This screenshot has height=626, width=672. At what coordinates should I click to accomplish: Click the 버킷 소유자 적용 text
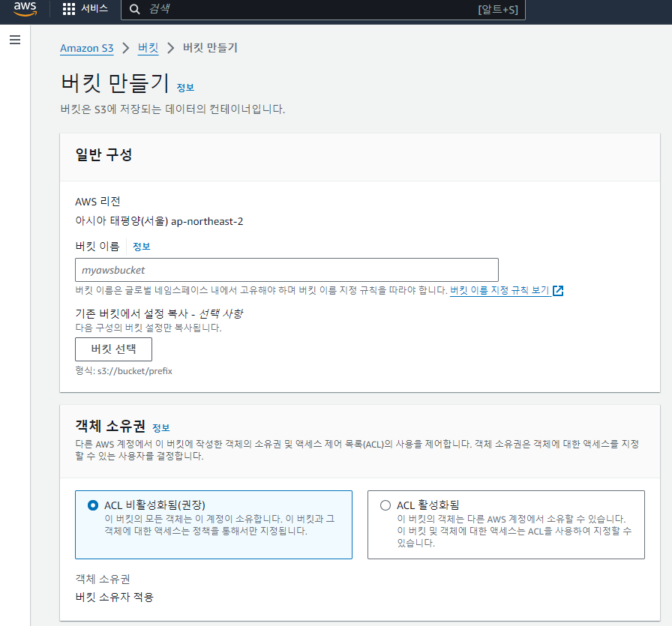point(115,597)
